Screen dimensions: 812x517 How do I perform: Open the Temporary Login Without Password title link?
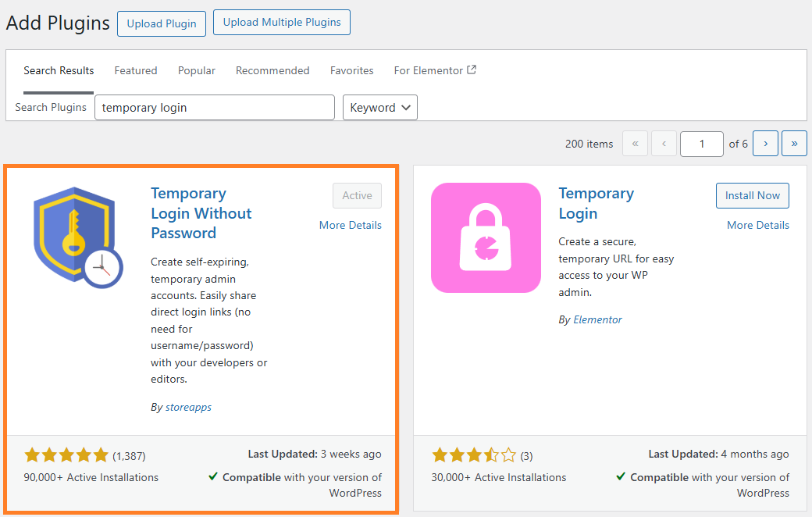pos(201,213)
